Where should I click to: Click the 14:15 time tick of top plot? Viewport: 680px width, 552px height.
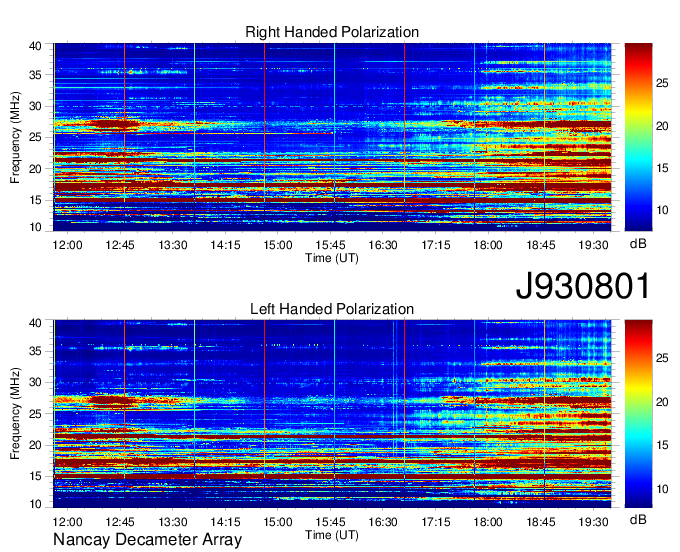pyautogui.click(x=226, y=245)
